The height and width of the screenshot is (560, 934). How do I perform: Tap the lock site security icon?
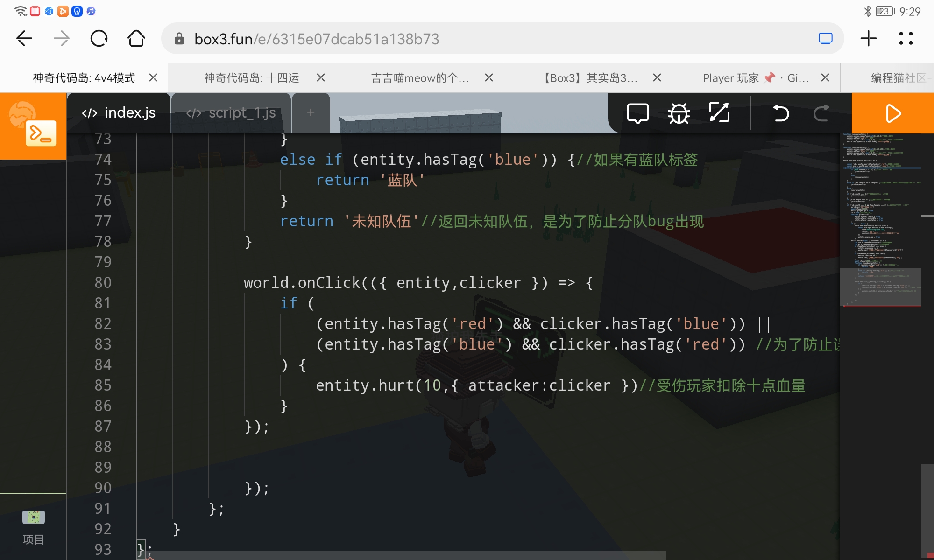[x=179, y=39]
